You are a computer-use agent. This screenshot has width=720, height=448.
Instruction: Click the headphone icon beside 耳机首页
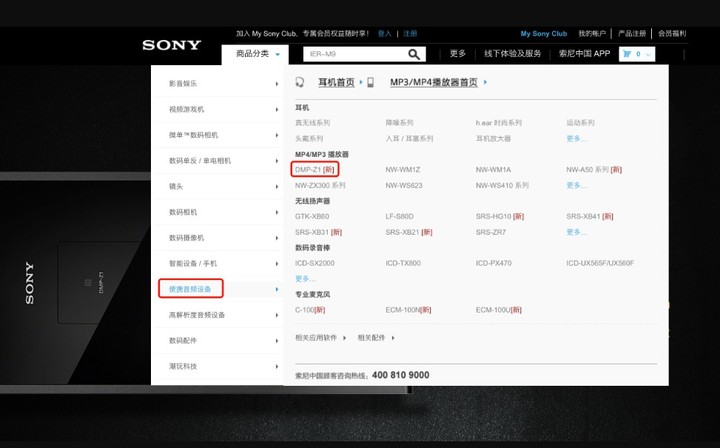click(x=300, y=82)
